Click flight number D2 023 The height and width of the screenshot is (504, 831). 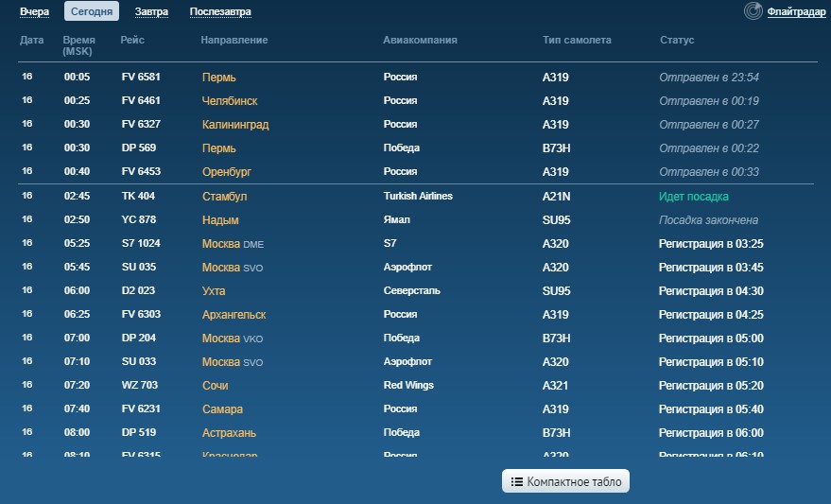point(138,290)
